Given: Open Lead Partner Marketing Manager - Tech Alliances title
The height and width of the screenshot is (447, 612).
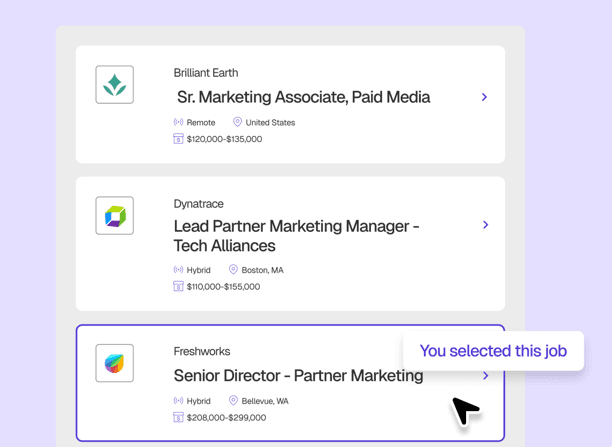Looking at the screenshot, I should pyautogui.click(x=296, y=236).
